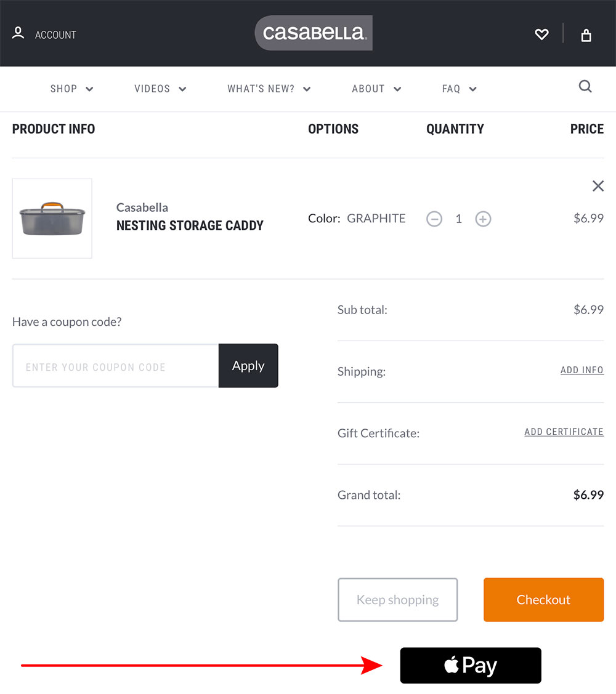Expand the SHOP dropdown chevron
The image size is (616, 694).
89,89
